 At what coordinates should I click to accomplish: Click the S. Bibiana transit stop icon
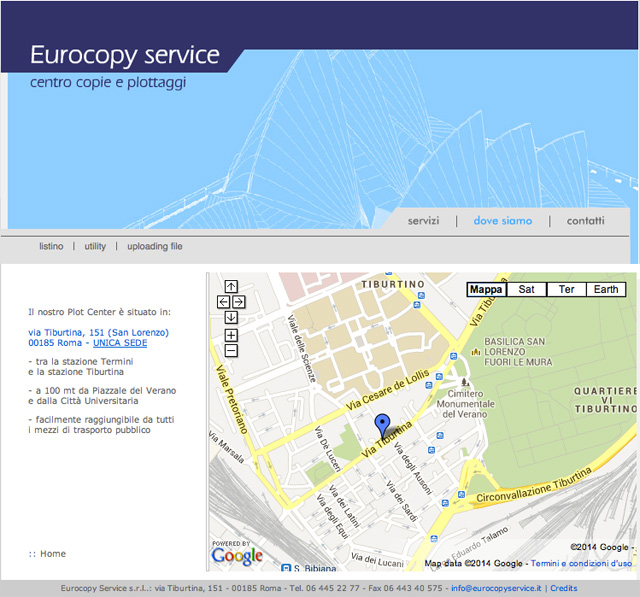click(286, 568)
